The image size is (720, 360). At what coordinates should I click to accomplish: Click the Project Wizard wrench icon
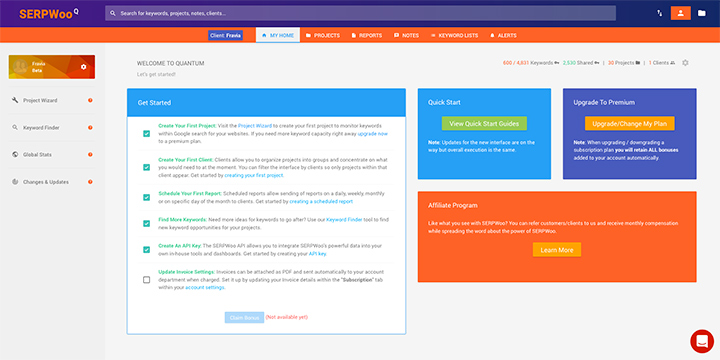coord(15,100)
